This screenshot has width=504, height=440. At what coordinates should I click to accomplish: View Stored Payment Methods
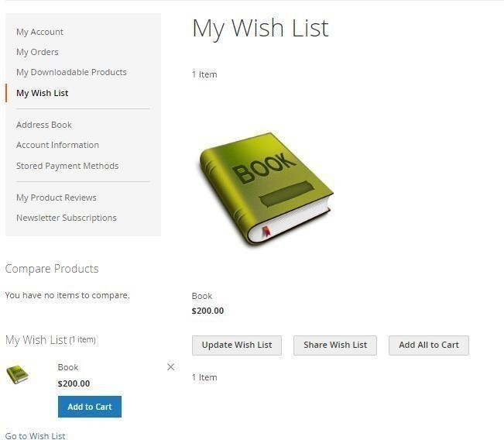[x=67, y=166]
